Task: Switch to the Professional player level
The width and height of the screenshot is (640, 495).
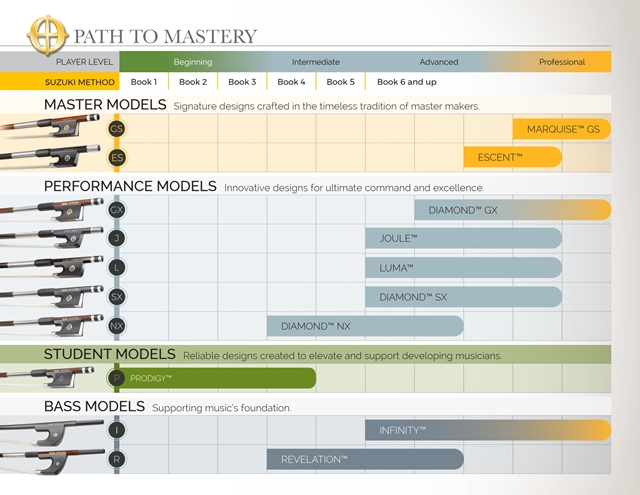Action: tap(562, 62)
